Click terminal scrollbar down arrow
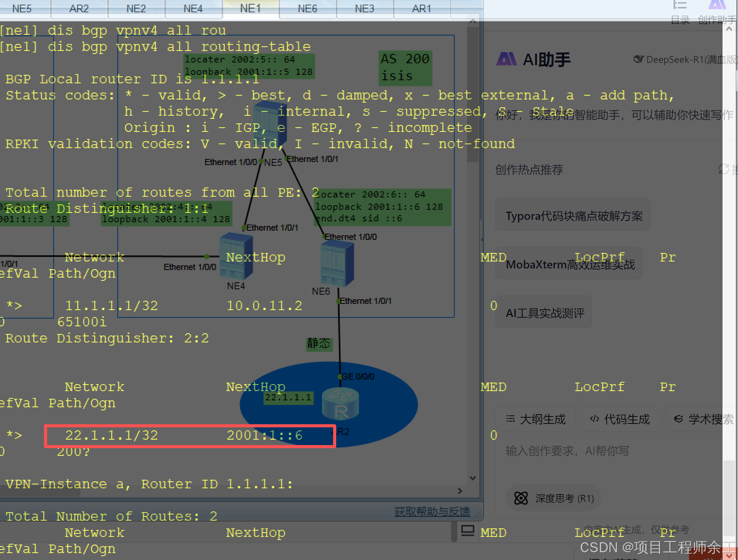This screenshot has width=738, height=560. [x=473, y=478]
